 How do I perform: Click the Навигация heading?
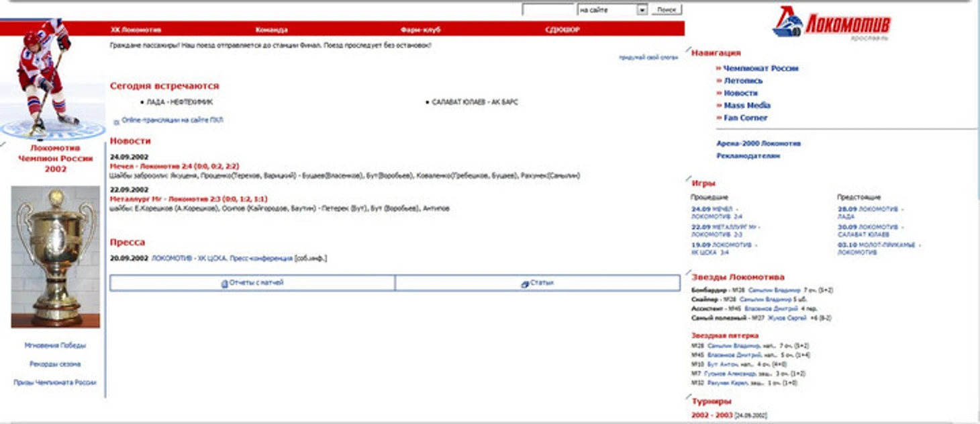716,52
